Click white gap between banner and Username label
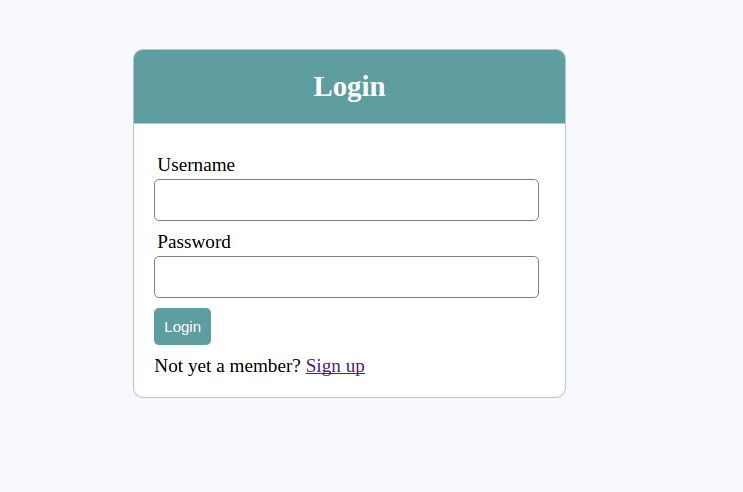Screen dimensions: 743x492 [350, 139]
